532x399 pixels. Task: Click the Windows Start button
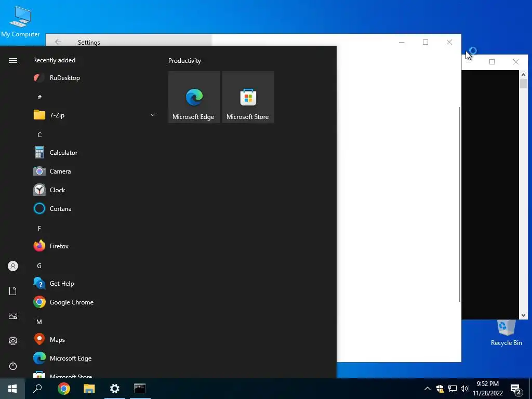[x=12, y=389]
